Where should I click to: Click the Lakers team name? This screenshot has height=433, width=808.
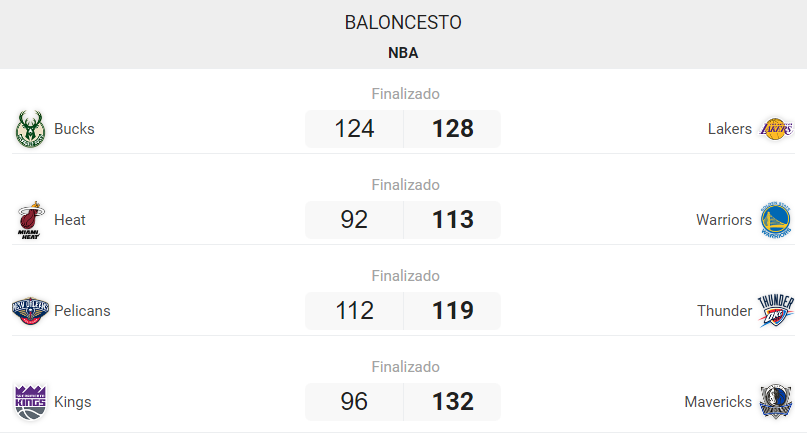pos(729,129)
